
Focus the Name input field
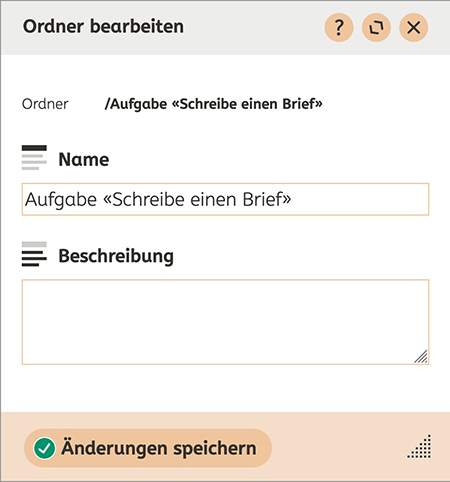click(x=225, y=199)
